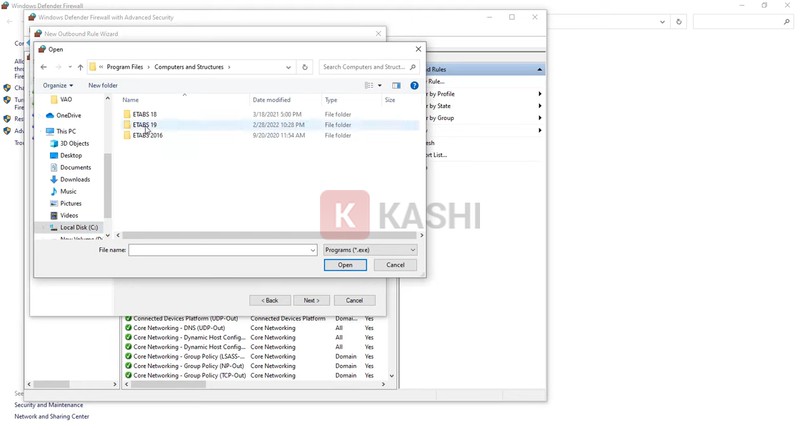
Task: Open the view options dropdown arrow
Action: pyautogui.click(x=380, y=85)
